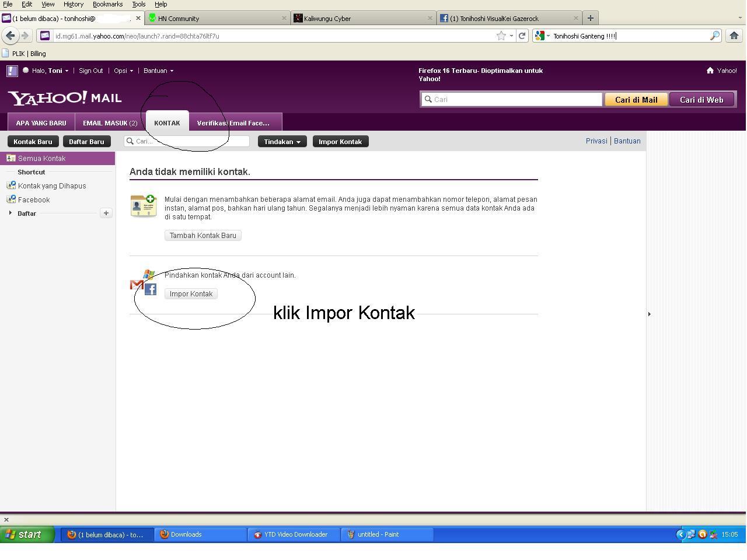Add new list with plus button beside Daftar

tap(106, 213)
